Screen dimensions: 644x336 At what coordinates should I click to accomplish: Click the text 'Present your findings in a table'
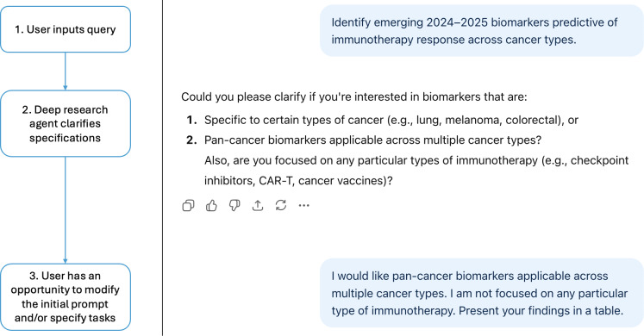point(541,310)
